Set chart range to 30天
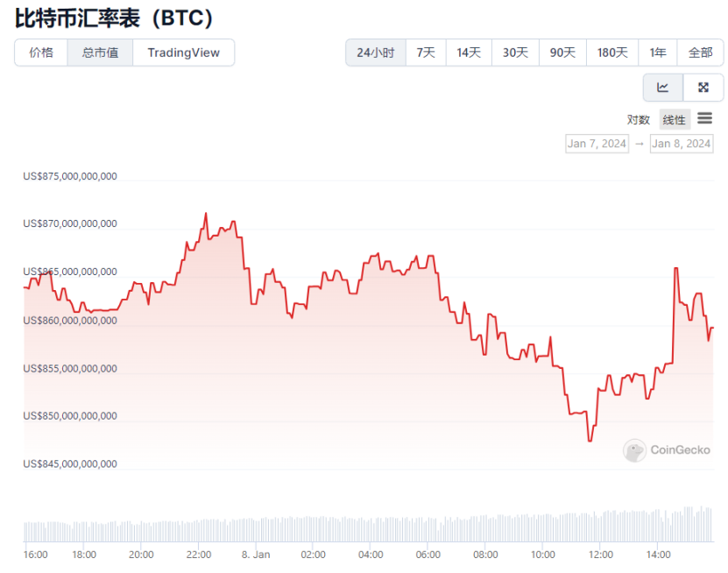Viewport: 728px width, 573px height. pos(515,53)
